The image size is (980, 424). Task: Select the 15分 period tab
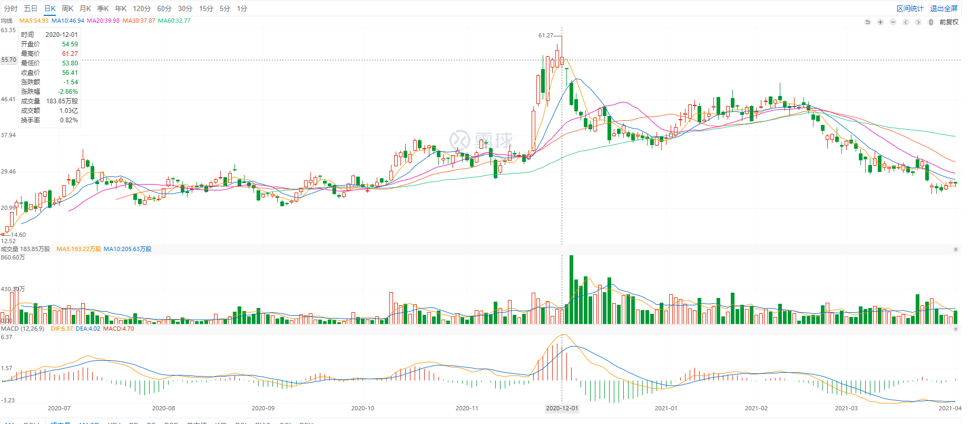pos(207,8)
